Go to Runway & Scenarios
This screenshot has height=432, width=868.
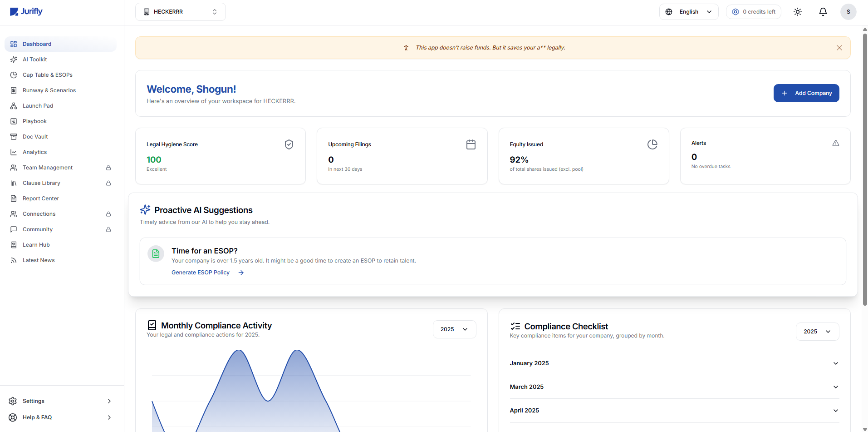[x=49, y=90]
